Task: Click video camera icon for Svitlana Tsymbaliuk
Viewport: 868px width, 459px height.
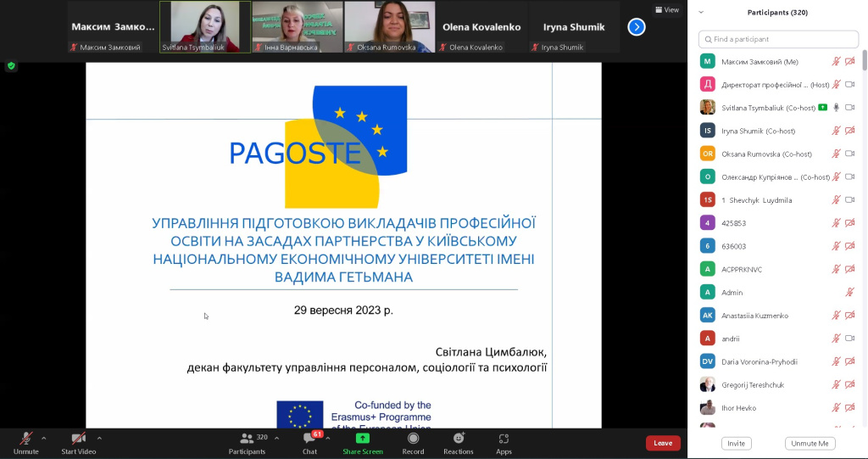Action: coord(850,108)
